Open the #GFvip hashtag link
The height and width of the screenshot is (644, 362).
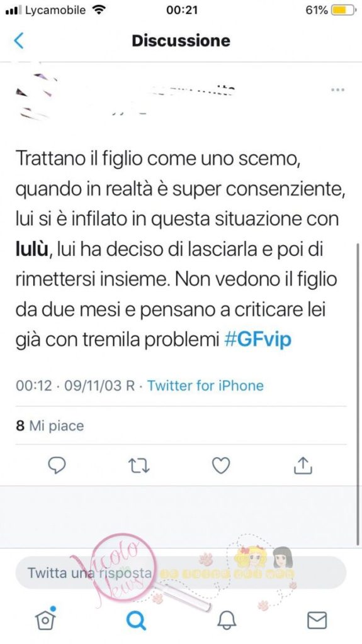tap(258, 340)
